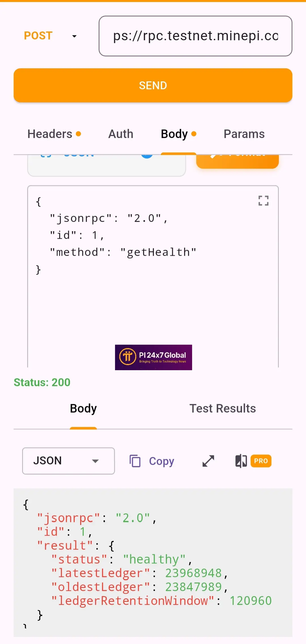Click the Copy text link
Image resolution: width=306 pixels, height=644 pixels.
click(161, 461)
